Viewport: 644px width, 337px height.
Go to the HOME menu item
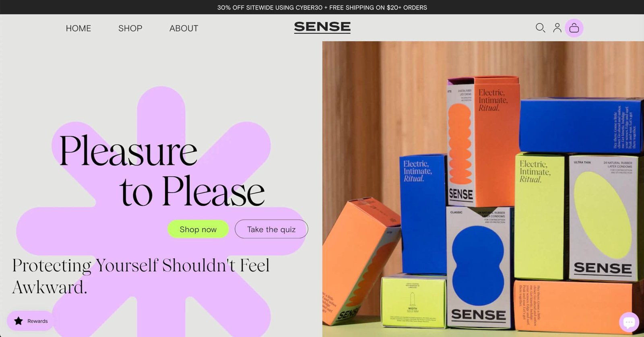[x=78, y=28]
